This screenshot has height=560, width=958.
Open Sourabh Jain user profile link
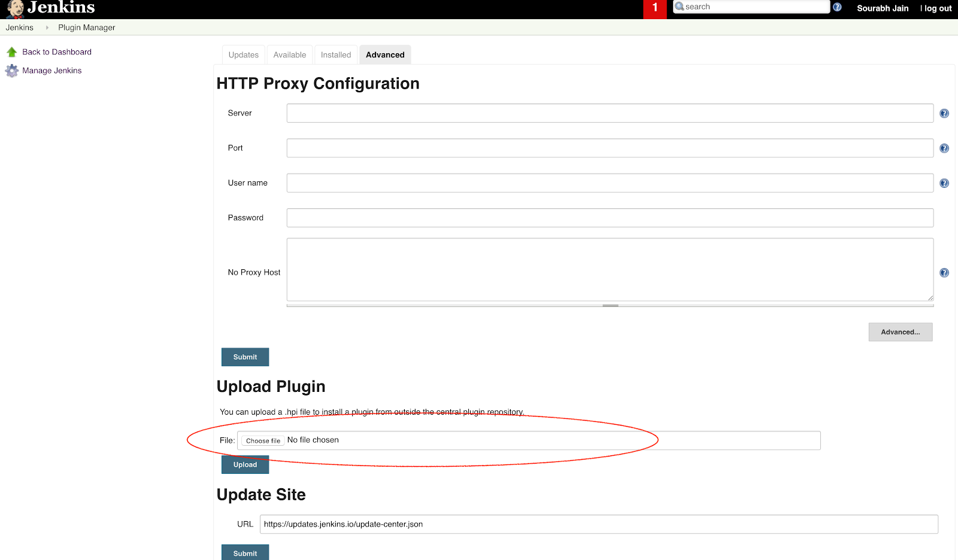tap(883, 8)
